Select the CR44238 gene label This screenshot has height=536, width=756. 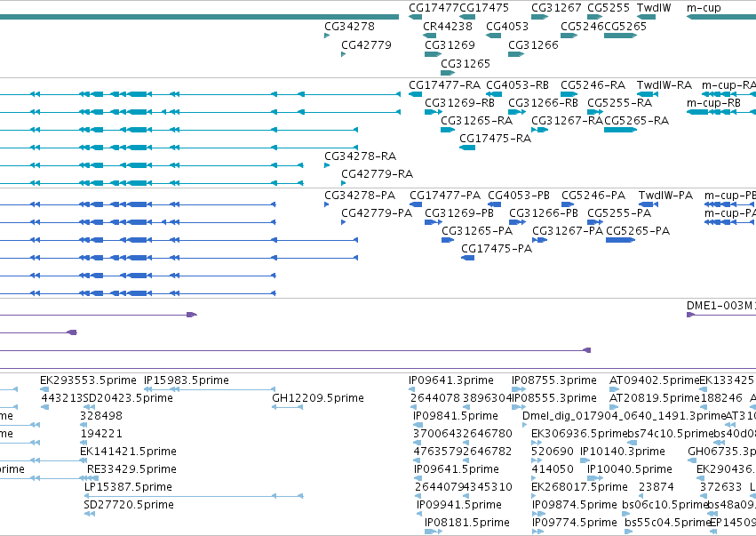pyautogui.click(x=448, y=27)
